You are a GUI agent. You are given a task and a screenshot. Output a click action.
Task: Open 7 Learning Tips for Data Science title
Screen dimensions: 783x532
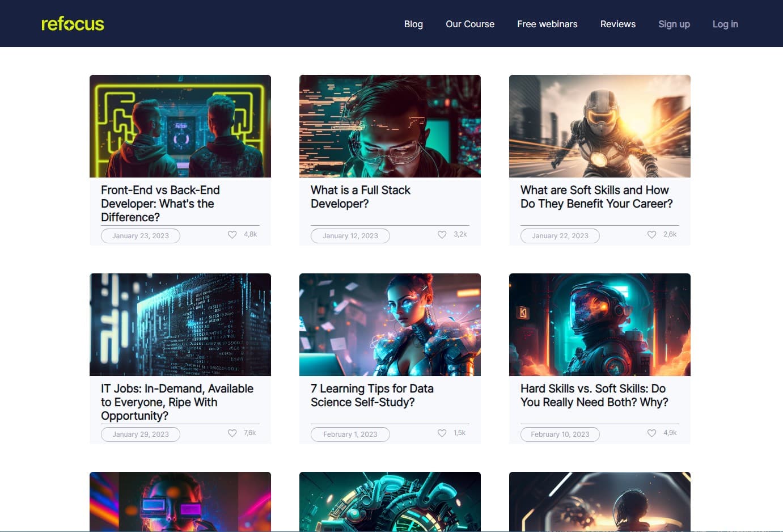click(x=372, y=395)
